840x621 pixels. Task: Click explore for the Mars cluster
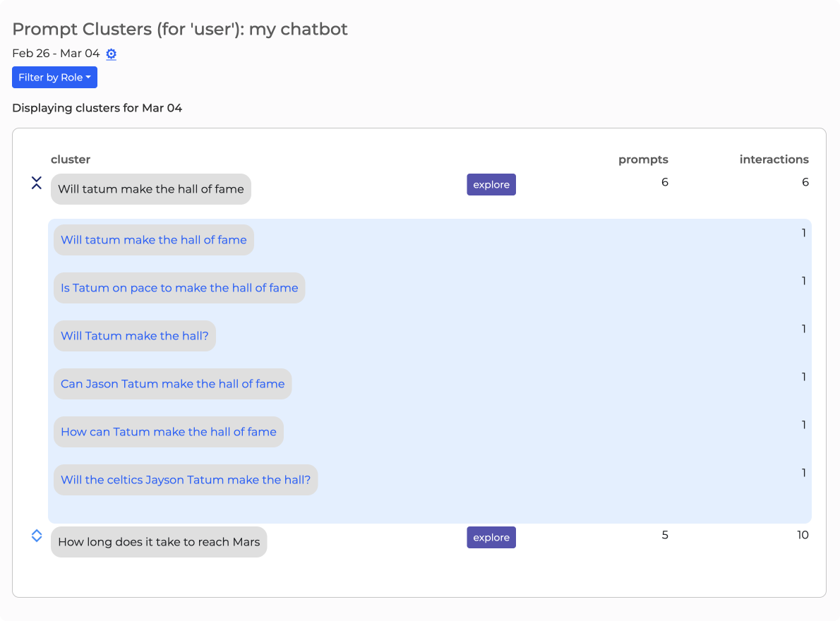[x=491, y=538]
